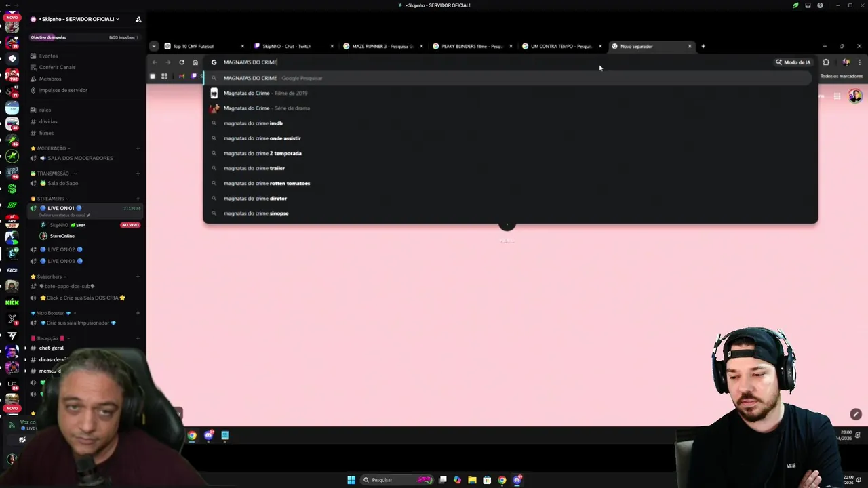The width and height of the screenshot is (868, 488).
Task: Open the filmes text channel
Action: coord(46,133)
